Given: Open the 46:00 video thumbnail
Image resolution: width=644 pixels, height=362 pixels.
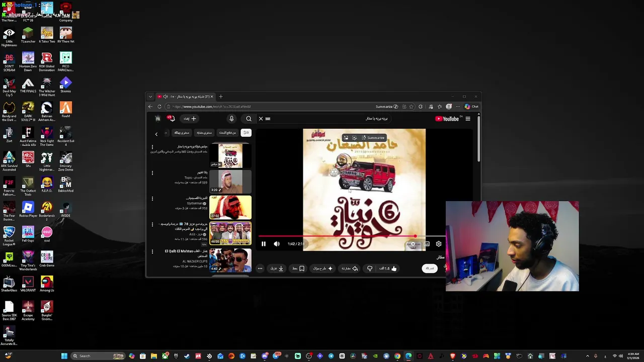Looking at the screenshot, I should tap(230, 233).
